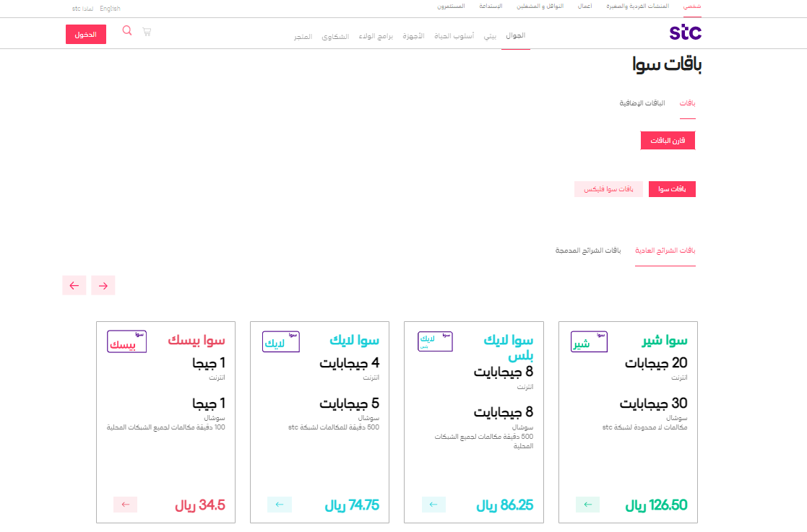Image resolution: width=807 pixels, height=532 pixels.
Task: Open Sawa Basic details arrow button
Action: tap(125, 505)
